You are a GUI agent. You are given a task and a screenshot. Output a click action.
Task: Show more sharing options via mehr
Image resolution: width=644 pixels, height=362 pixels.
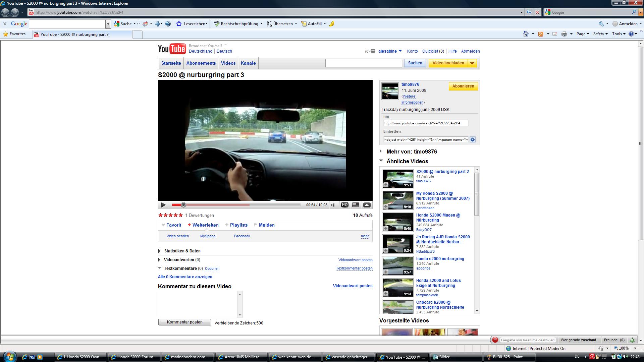coord(365,236)
